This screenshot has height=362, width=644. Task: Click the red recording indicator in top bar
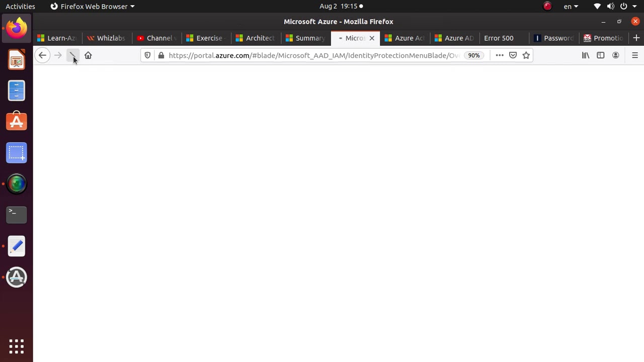[547, 7]
